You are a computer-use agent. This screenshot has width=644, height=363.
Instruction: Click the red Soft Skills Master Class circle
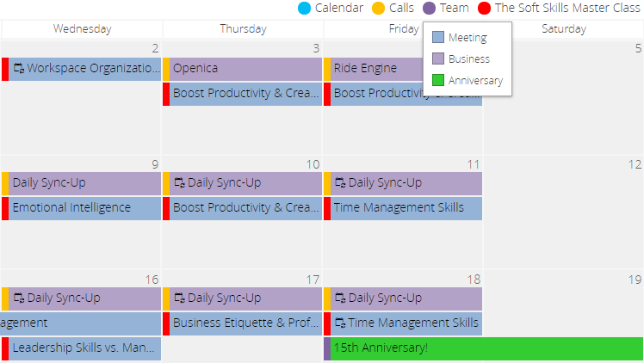click(484, 8)
